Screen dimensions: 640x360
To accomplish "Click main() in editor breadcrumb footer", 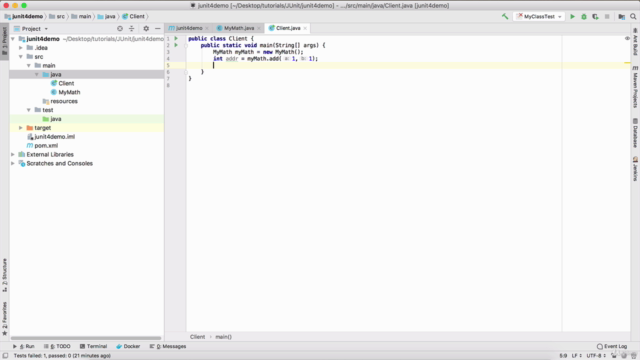I will 223,337.
